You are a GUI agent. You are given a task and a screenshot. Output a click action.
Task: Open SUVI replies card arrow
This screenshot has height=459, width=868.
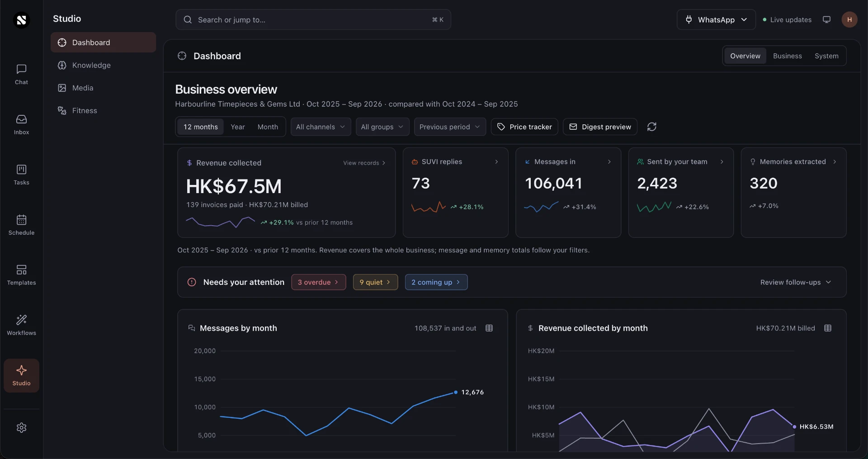[496, 162]
